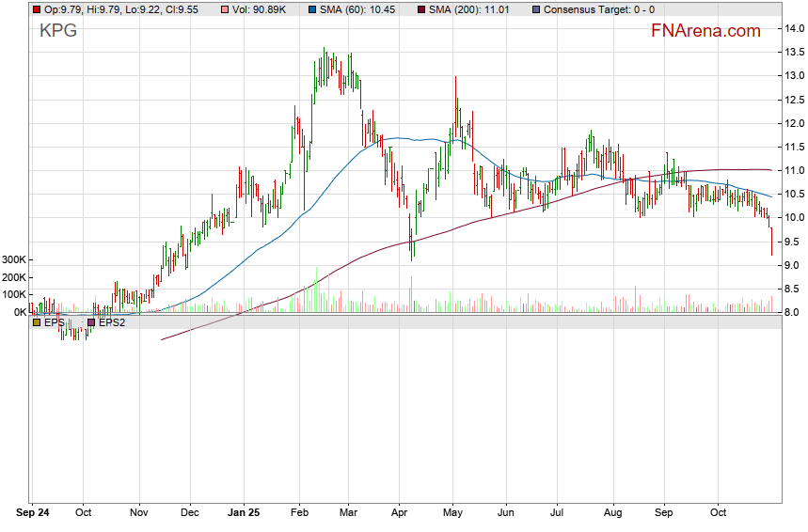The height and width of the screenshot is (532, 808).
Task: Select the KPG ticker label
Action: coord(58,31)
